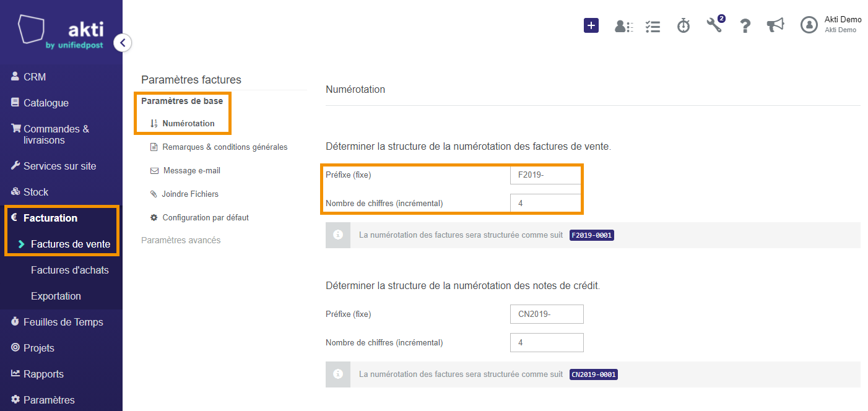Click the paperclip Joindre Fichiers icon
This screenshot has height=411, width=868.
click(154, 194)
